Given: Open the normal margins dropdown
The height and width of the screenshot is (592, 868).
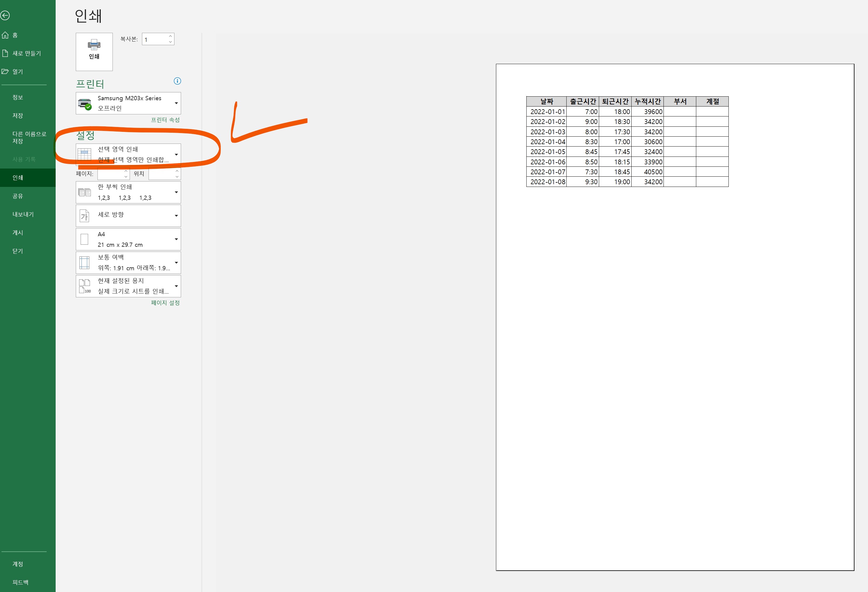Looking at the screenshot, I should tap(176, 263).
